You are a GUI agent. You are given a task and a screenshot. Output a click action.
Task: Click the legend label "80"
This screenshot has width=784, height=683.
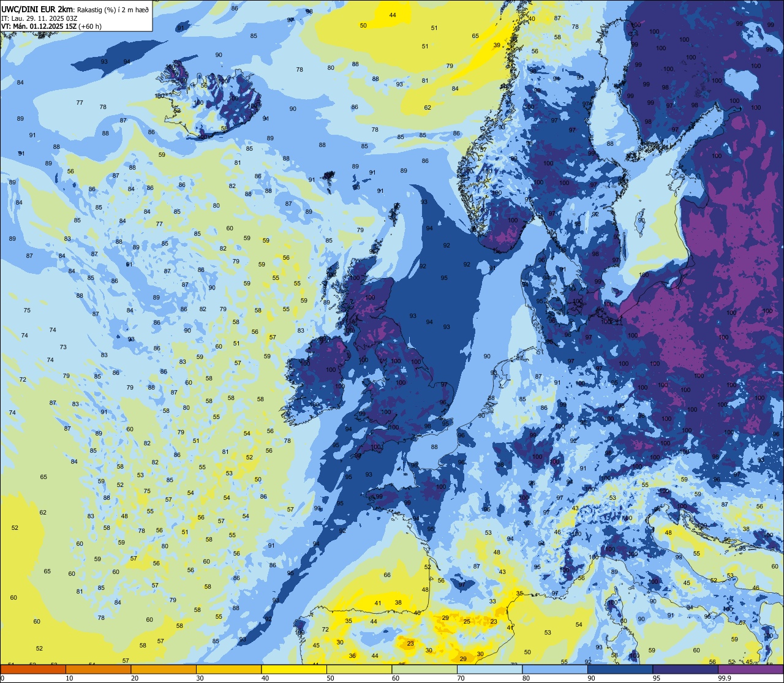tap(526, 678)
